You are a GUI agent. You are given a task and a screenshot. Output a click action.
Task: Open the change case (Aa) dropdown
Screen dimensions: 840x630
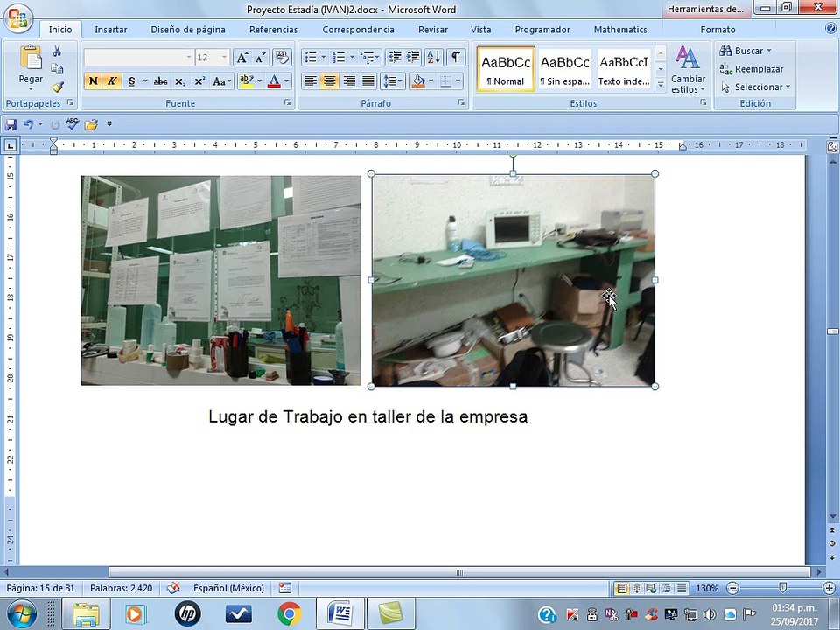221,81
